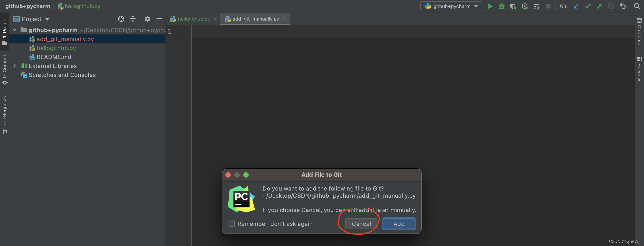The width and height of the screenshot is (644, 246).
Task: Click Locate file target icon
Action: click(121, 19)
